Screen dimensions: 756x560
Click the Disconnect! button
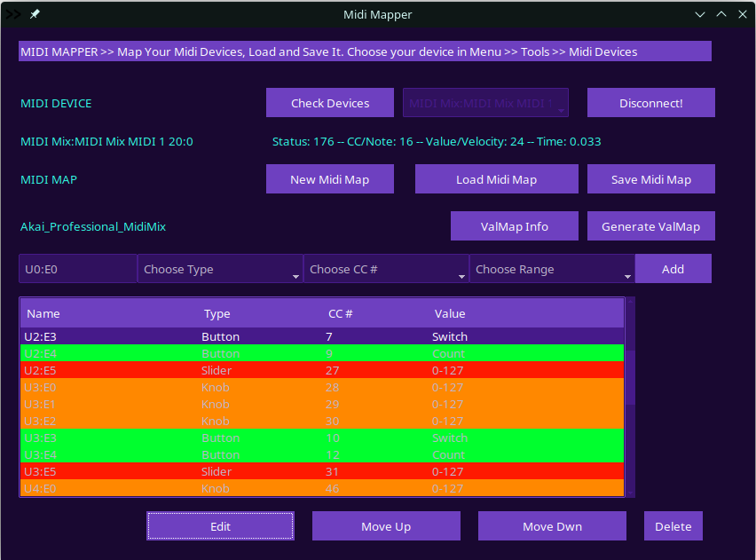(x=650, y=103)
